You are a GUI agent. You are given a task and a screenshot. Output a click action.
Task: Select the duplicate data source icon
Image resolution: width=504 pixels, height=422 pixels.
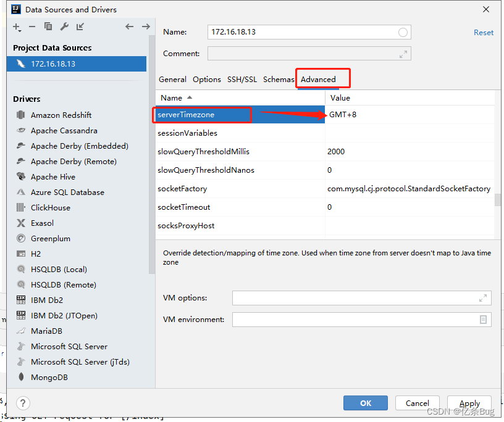(x=47, y=27)
